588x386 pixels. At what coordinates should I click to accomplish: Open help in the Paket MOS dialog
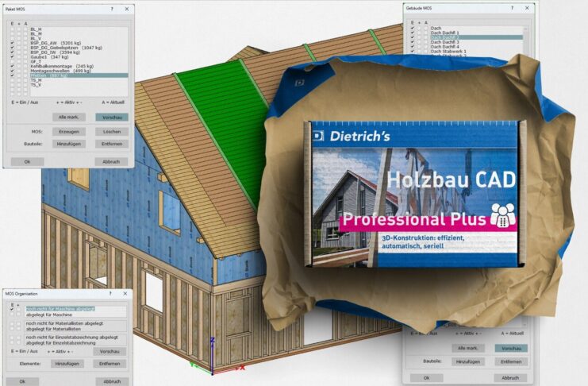click(x=112, y=9)
